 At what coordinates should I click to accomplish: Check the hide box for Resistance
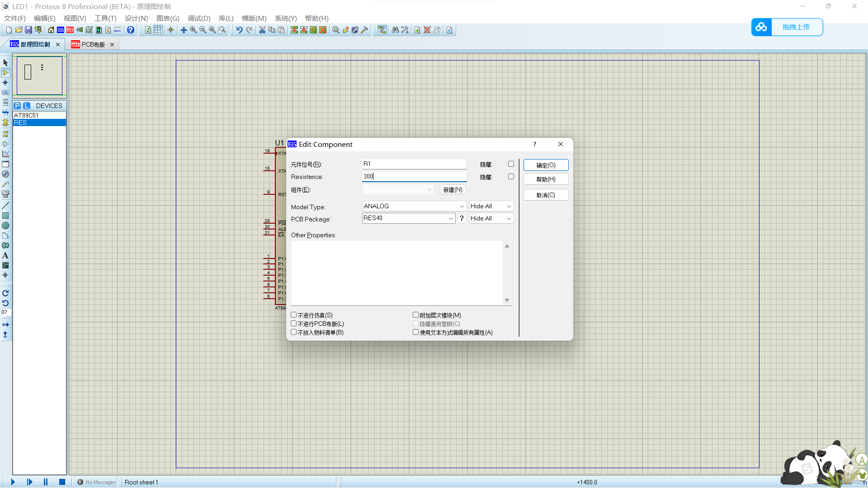[511, 177]
